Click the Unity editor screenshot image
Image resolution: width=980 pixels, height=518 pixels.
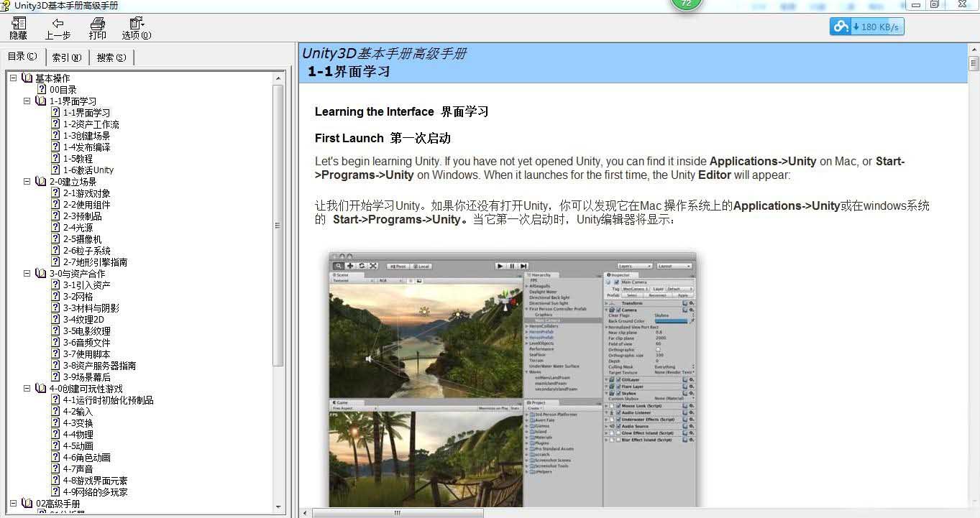point(513,379)
